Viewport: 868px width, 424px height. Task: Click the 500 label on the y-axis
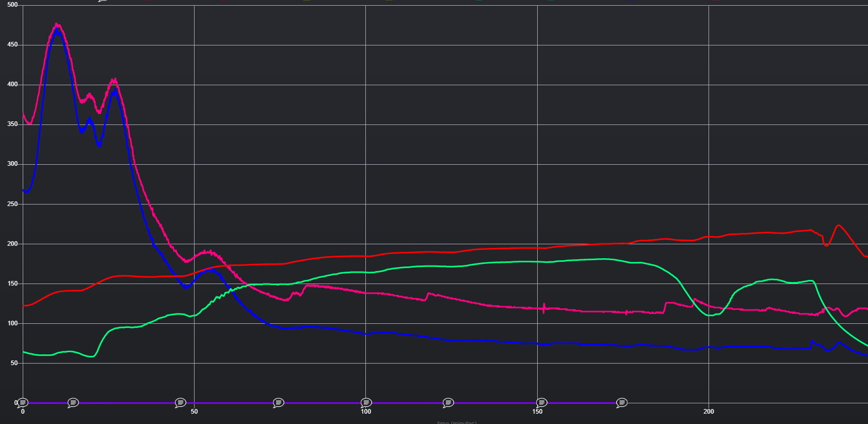click(12, 5)
